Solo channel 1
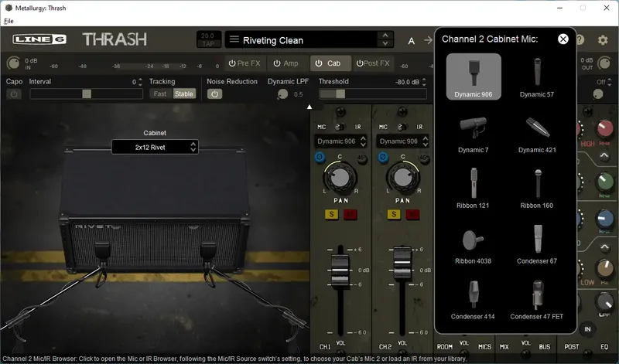The width and height of the screenshot is (619, 364). point(331,214)
